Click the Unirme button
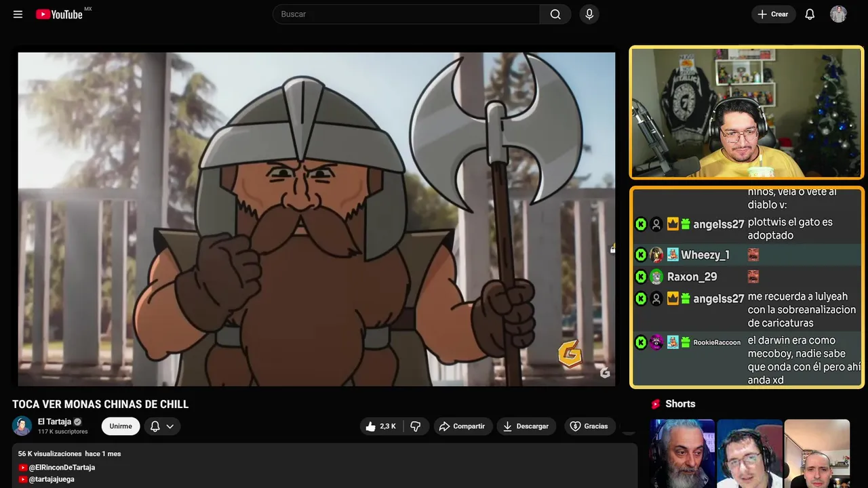Image resolution: width=868 pixels, height=488 pixels. pyautogui.click(x=121, y=426)
